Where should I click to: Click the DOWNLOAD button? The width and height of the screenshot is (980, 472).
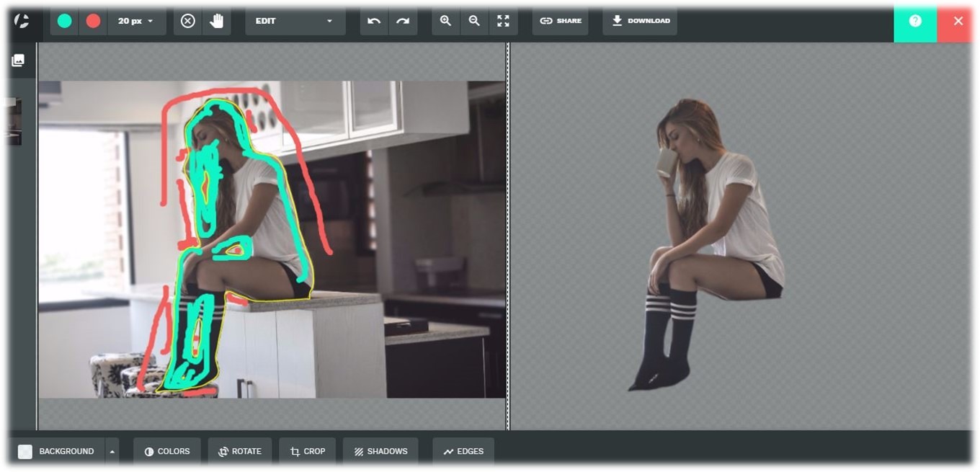[x=640, y=21]
